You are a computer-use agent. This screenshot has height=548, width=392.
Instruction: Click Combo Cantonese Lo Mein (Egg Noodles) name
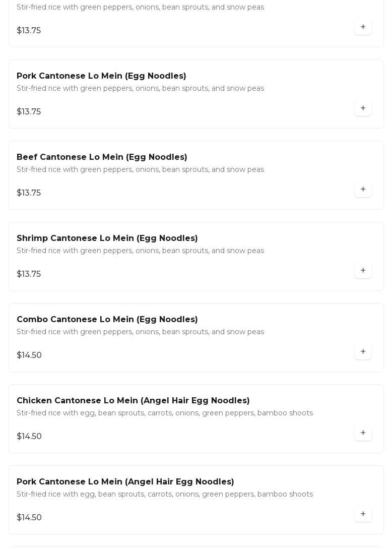coord(107,319)
